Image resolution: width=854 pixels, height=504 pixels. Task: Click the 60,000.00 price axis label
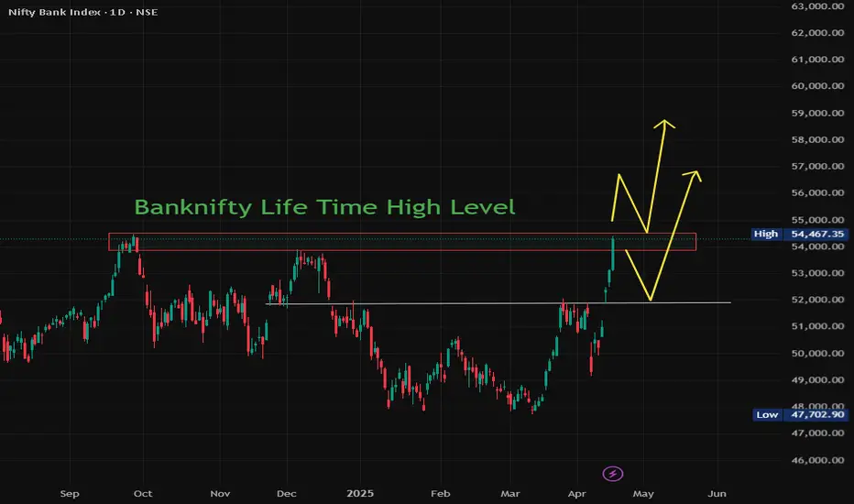tap(817, 86)
